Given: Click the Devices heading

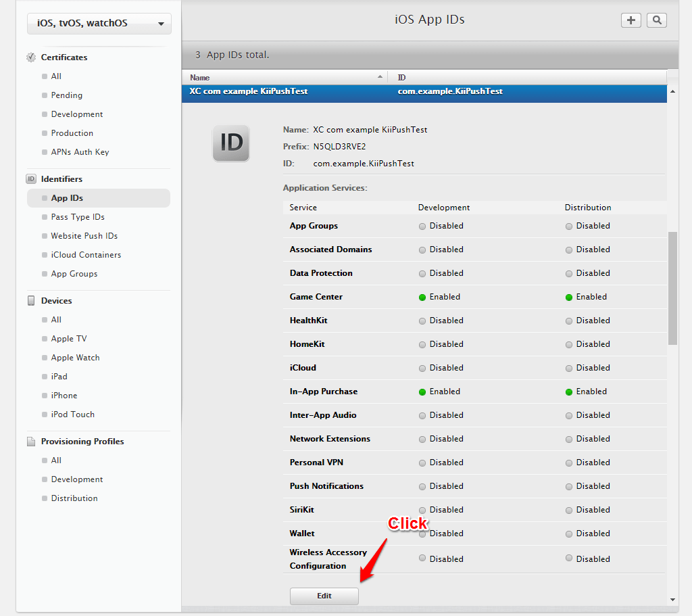Looking at the screenshot, I should point(57,301).
